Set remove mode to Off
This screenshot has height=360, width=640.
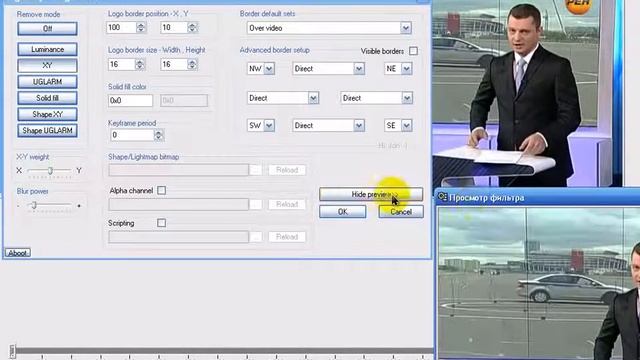(x=47, y=29)
